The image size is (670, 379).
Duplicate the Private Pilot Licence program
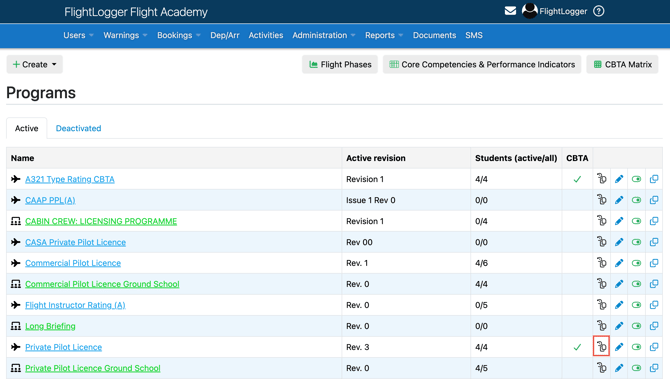click(x=654, y=347)
